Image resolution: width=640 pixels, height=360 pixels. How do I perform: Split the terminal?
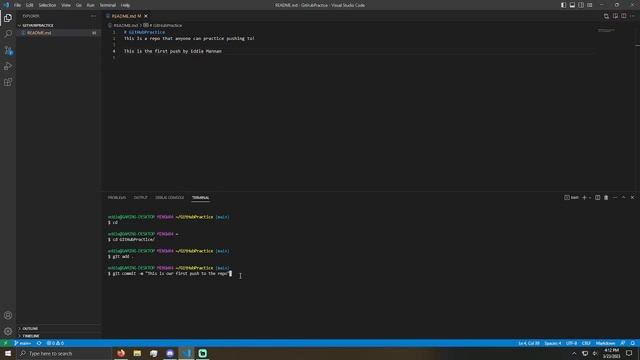tap(598, 198)
